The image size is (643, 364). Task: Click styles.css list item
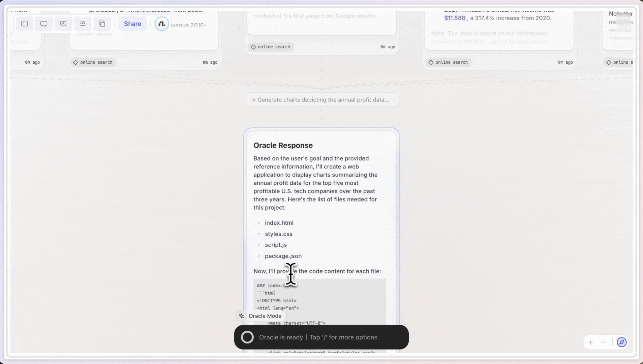279,234
